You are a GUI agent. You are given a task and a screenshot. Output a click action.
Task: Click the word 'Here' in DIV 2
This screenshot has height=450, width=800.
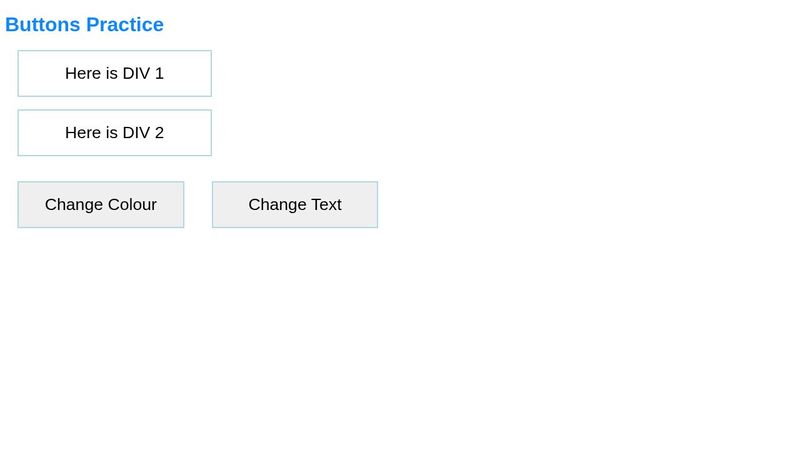(x=83, y=133)
